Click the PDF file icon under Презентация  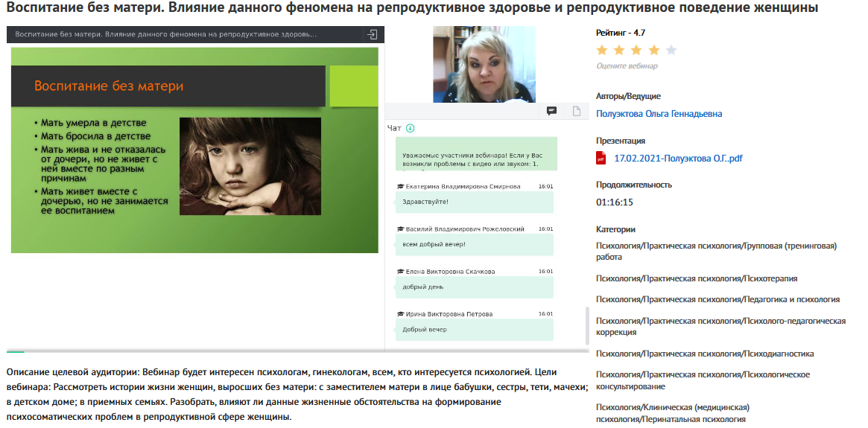pyautogui.click(x=601, y=158)
